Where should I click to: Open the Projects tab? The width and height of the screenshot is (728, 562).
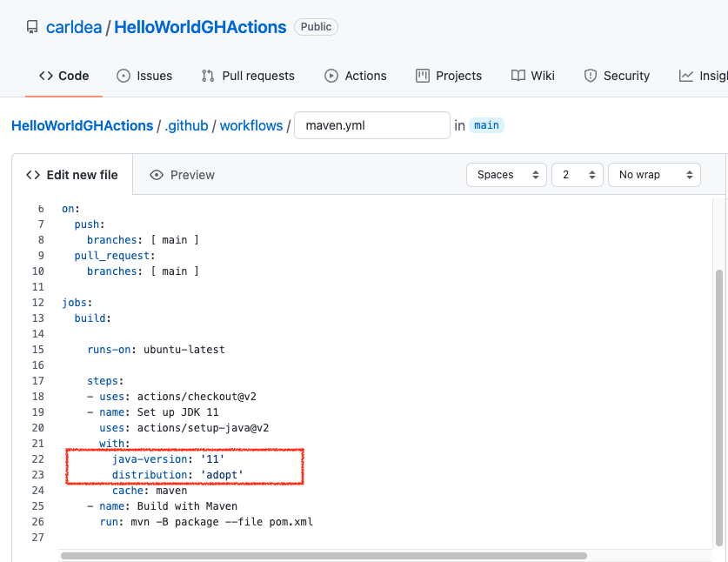pyautogui.click(x=449, y=76)
